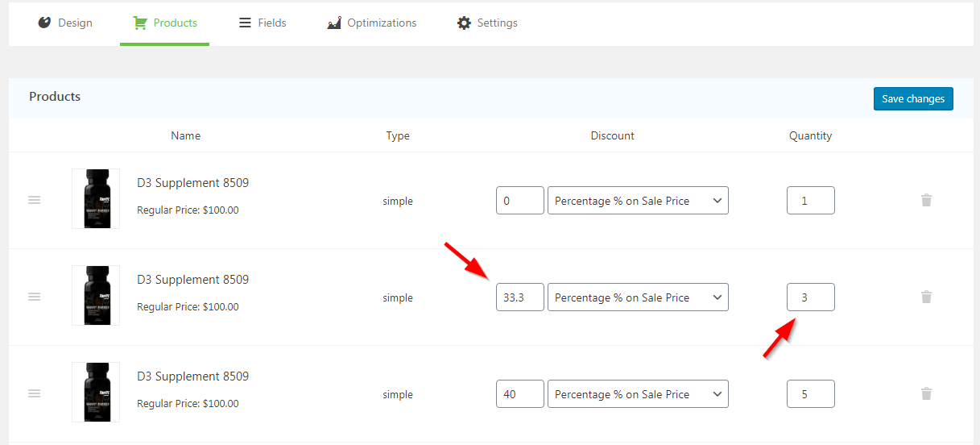Select the Products tab
Image resolution: width=980 pixels, height=445 pixels.
[165, 23]
